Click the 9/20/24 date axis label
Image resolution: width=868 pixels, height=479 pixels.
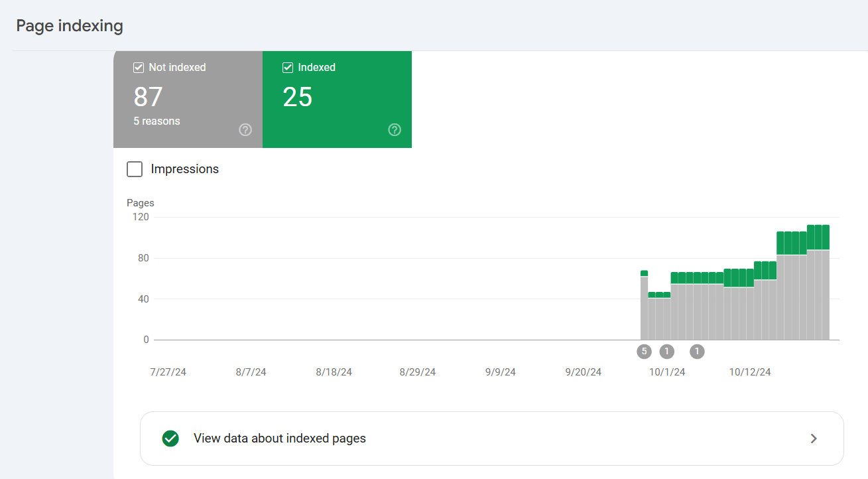pos(583,372)
